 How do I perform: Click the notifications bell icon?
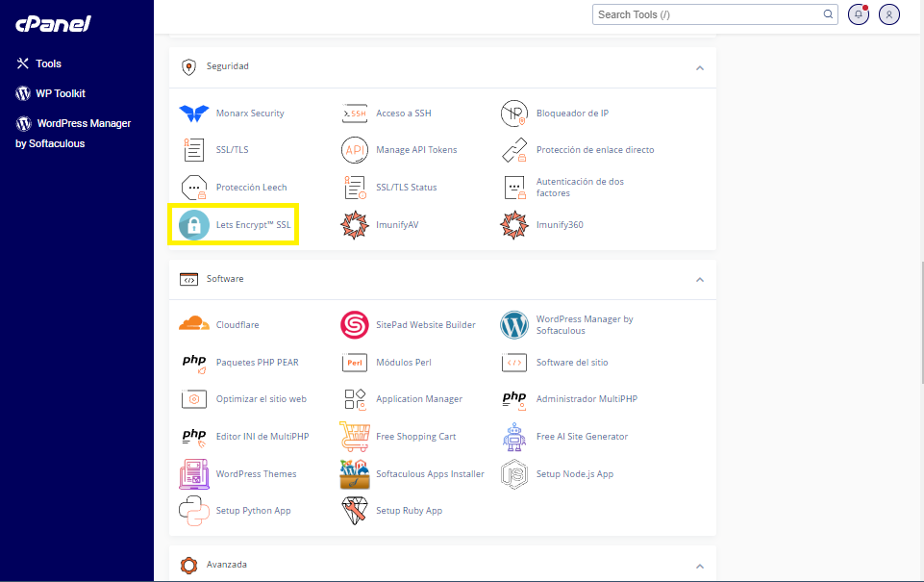[858, 14]
